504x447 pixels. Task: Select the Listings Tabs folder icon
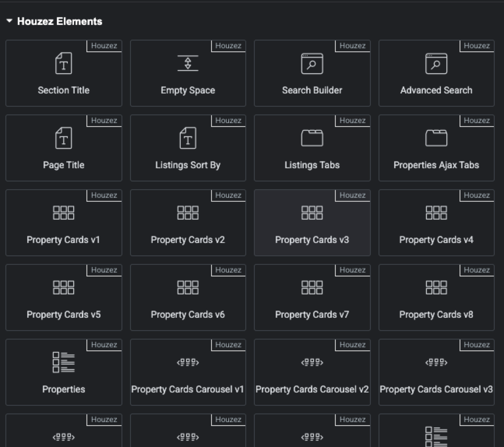(x=312, y=138)
